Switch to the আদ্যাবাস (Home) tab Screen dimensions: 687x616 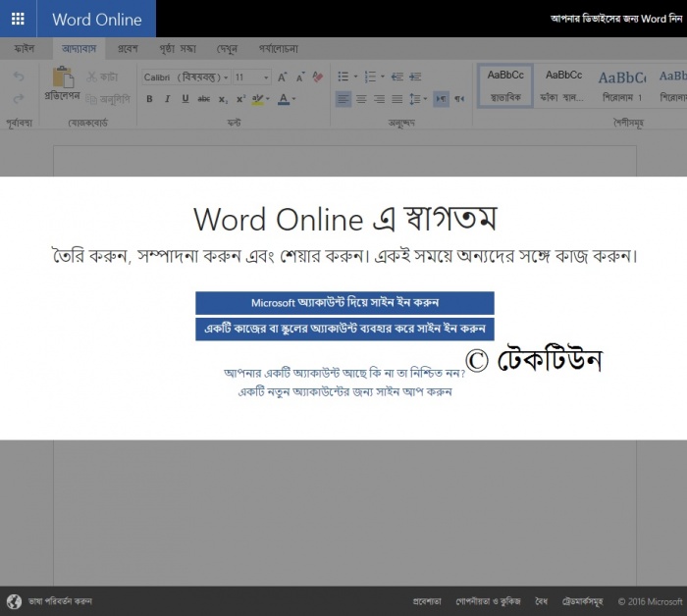coord(79,49)
